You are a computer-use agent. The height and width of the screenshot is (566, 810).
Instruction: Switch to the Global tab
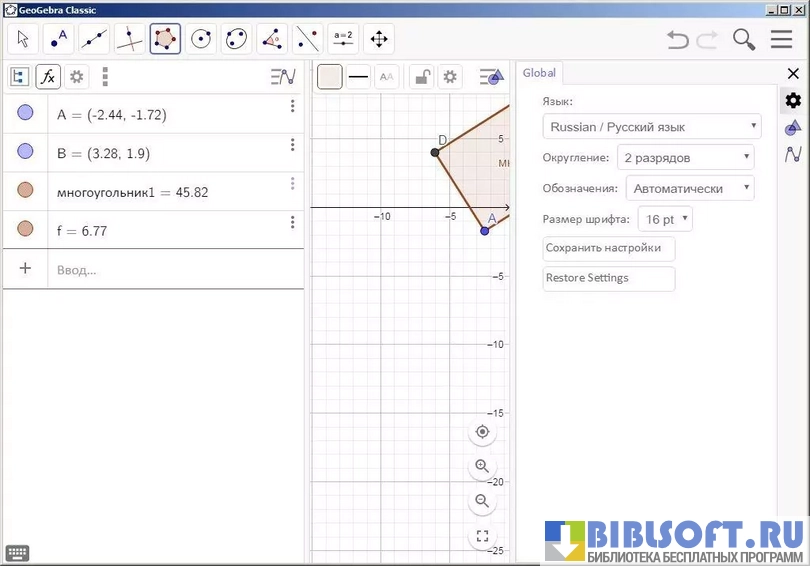click(539, 73)
